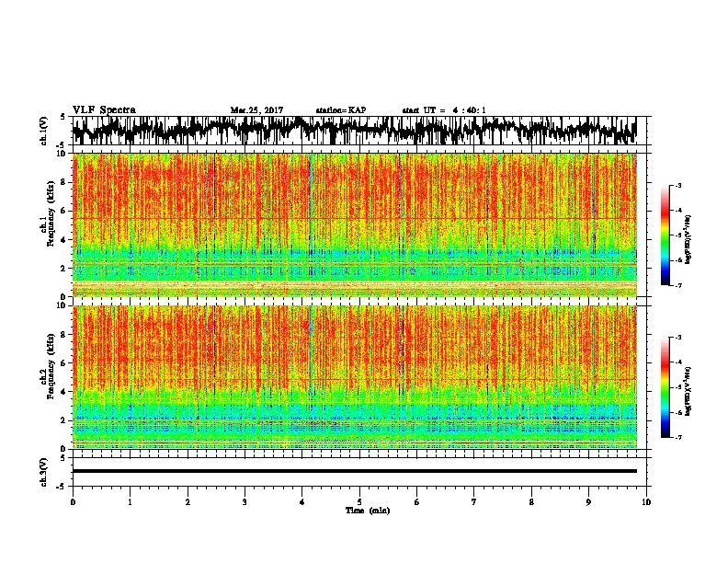Click the time axis tick label "10"
728x563 pixels.
646,502
